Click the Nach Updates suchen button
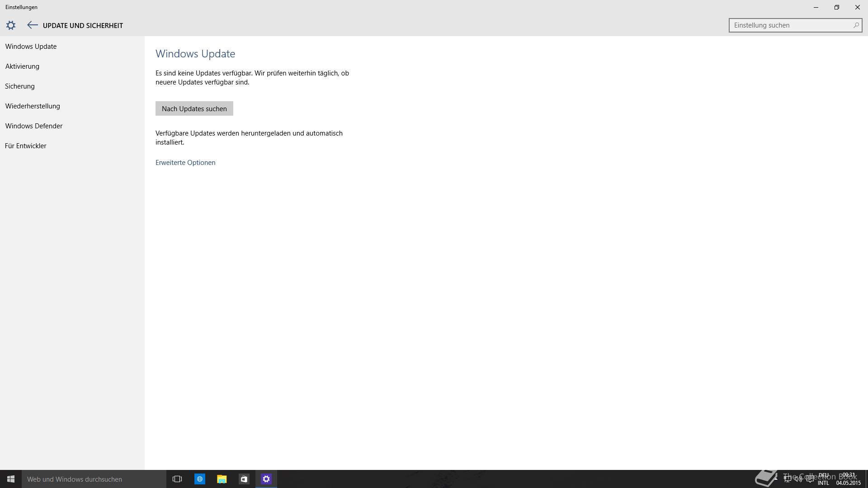868x488 pixels. pos(194,108)
